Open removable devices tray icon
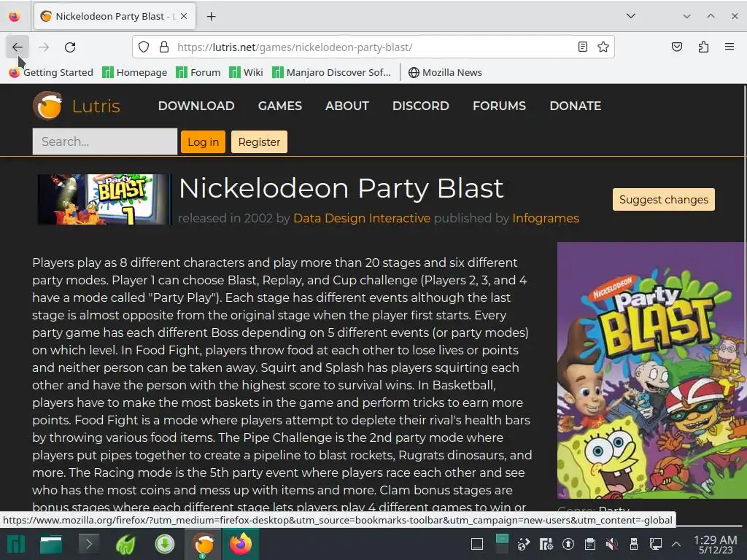Screen dimensions: 747x560 634,544
